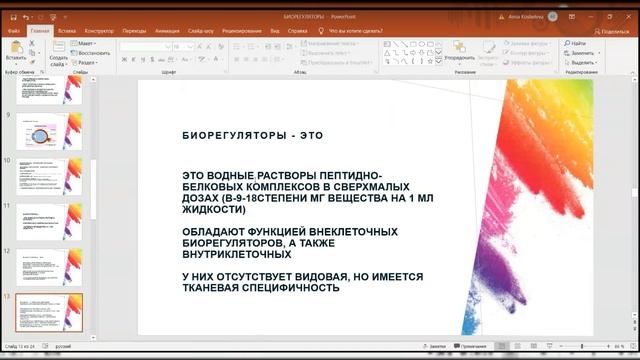Viewport: 640px width, 360px height.
Task: Fit slide to current window icon
Action: click(633, 346)
